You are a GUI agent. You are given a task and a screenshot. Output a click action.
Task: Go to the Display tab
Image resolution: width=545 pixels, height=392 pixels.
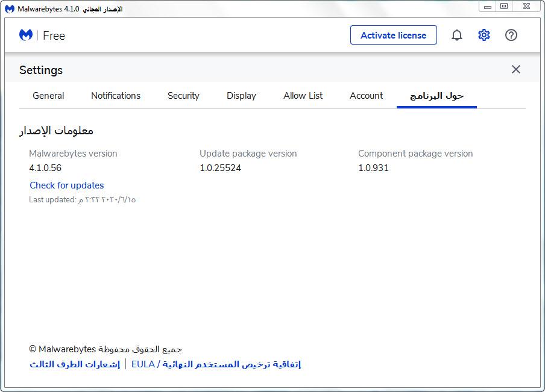241,96
